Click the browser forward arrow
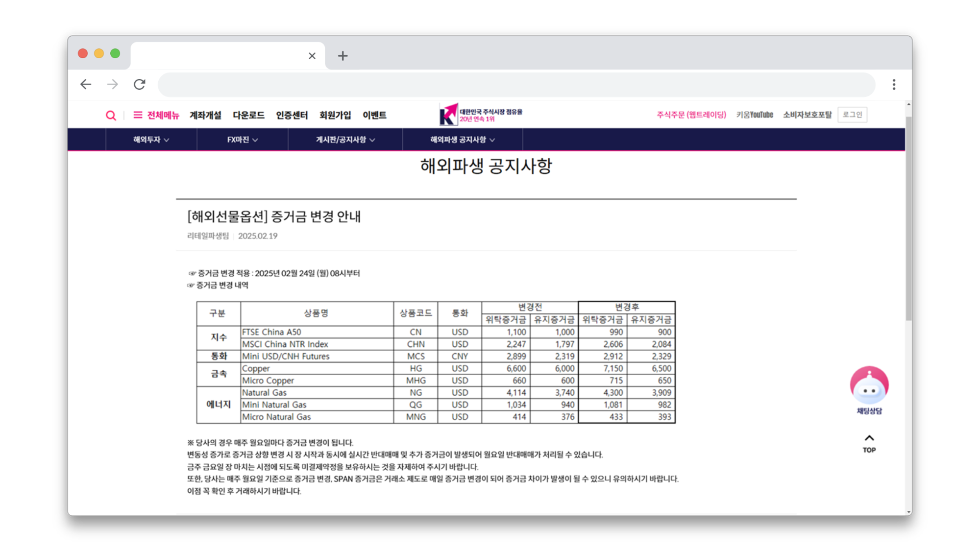The image size is (980, 551). click(113, 85)
